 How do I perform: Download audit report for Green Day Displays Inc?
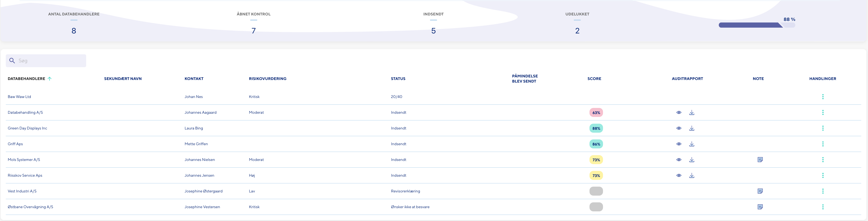click(x=691, y=128)
